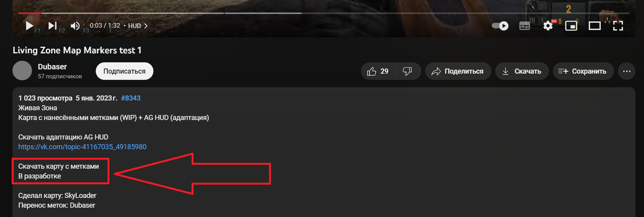This screenshot has width=644, height=217.
Task: Skip to the next video
Action: (x=52, y=25)
